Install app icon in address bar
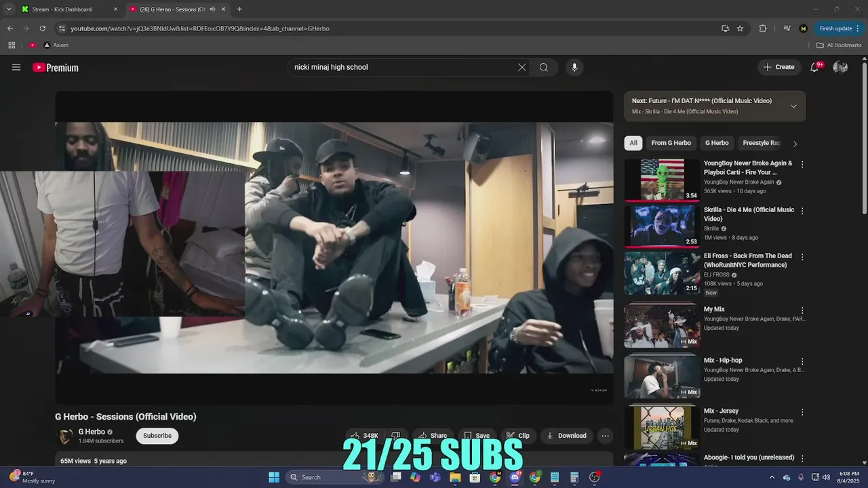This screenshot has width=868, height=488. 725,28
